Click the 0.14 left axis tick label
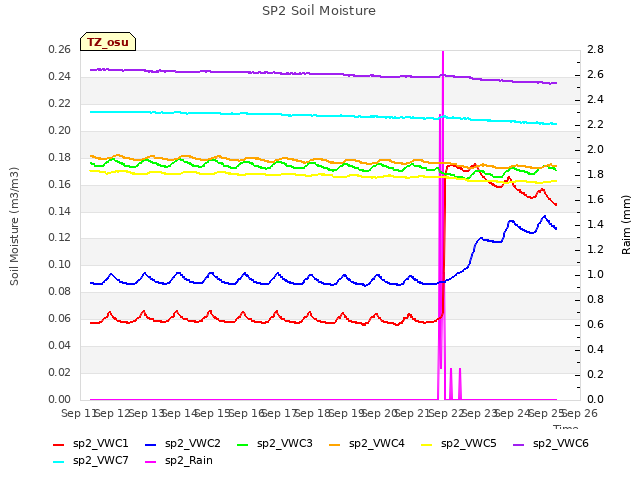Viewport: 640px width, 480px height. (59, 211)
